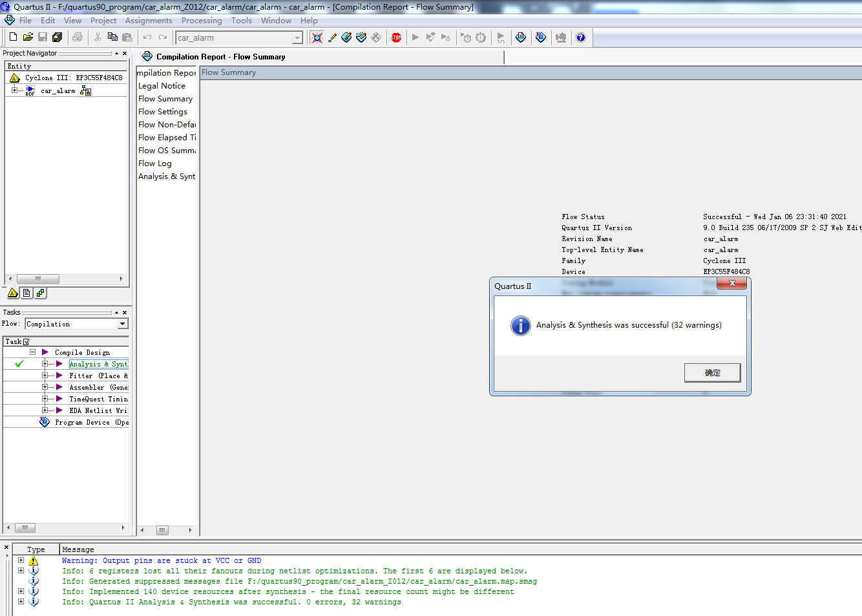
Task: Open the Project menu
Action: 103,21
